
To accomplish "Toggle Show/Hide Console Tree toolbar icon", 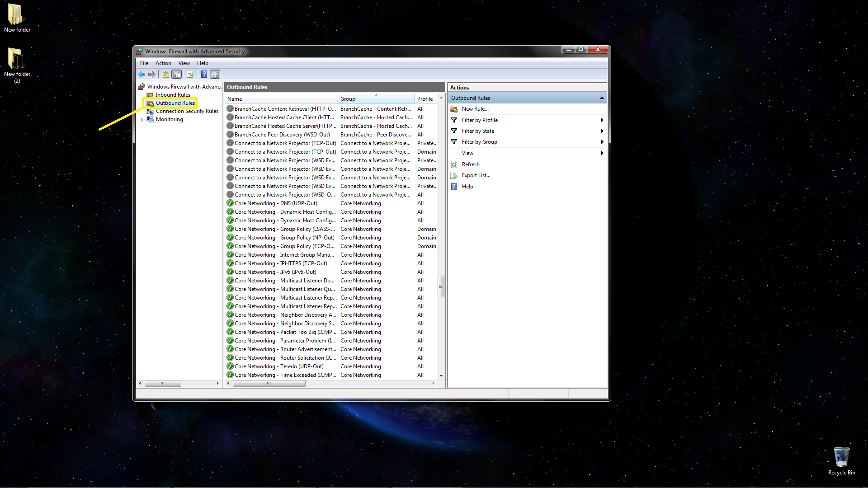I will coord(177,75).
